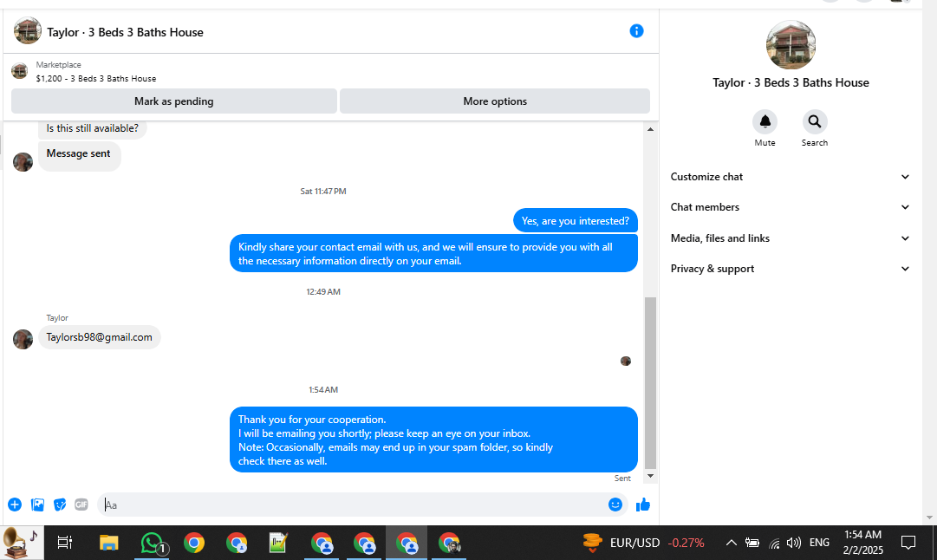Open the GIF picker icon

(81, 505)
